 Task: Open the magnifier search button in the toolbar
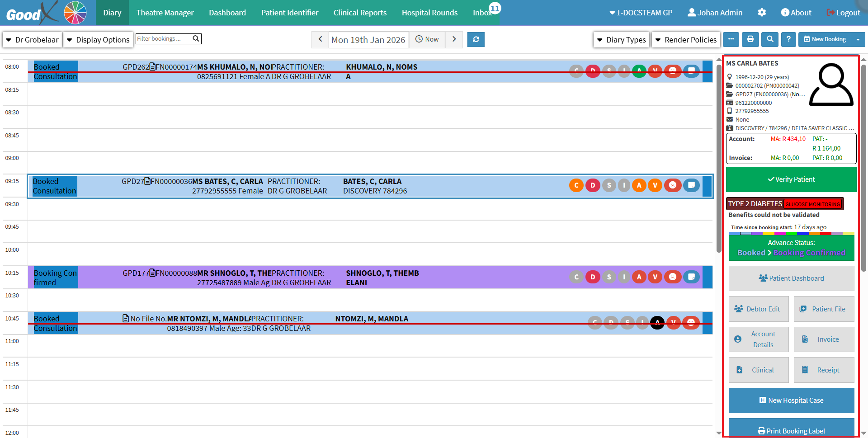(769, 39)
